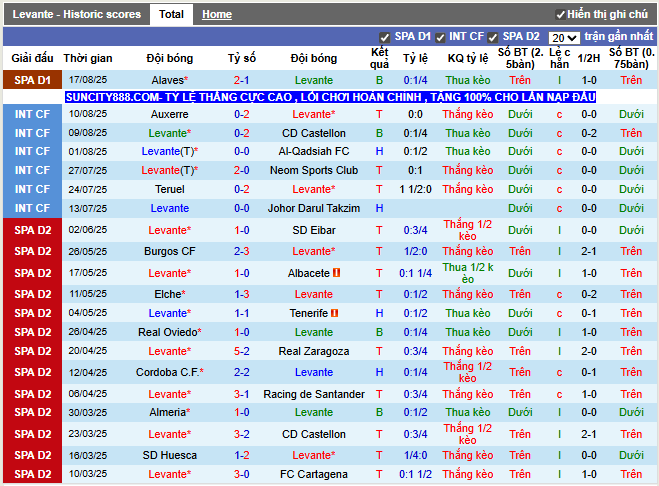Click the INT CF cell dated 10/08/25
The width and height of the screenshot is (659, 486).
pyautogui.click(x=32, y=114)
